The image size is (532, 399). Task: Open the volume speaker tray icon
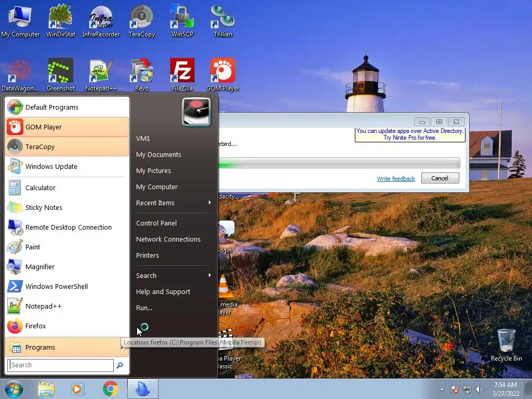(x=480, y=389)
